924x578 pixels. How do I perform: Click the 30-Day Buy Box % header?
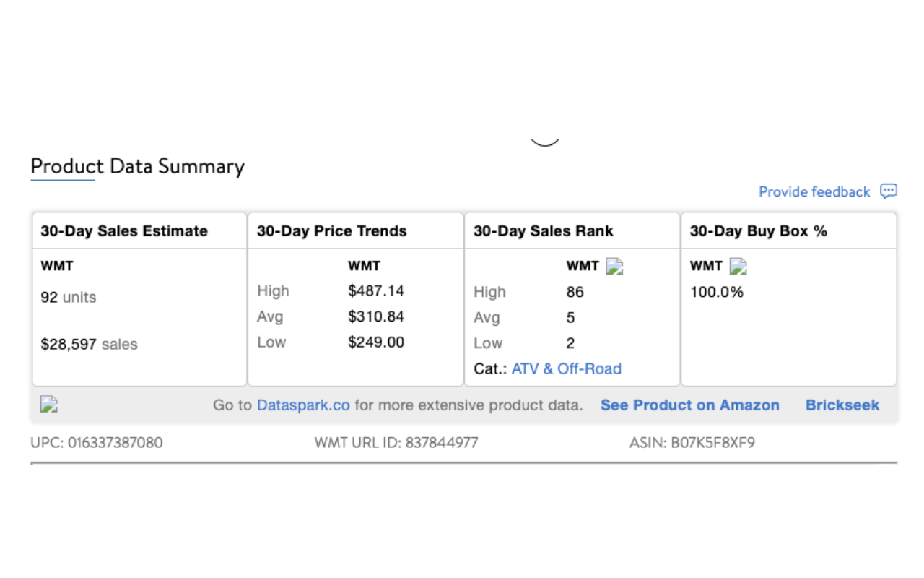(758, 231)
